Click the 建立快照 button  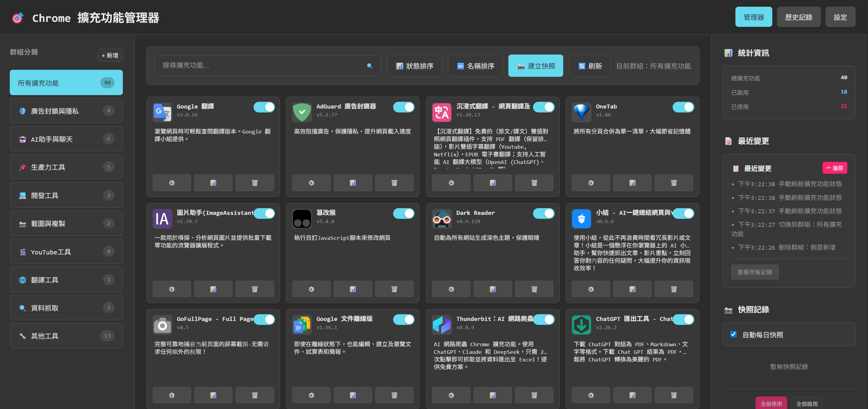(x=535, y=66)
